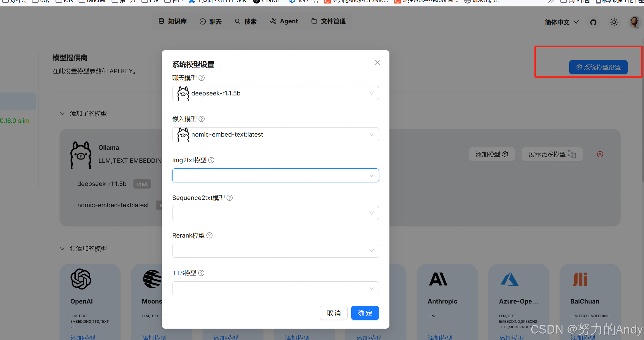This screenshot has width=644, height=340.
Task: Collapse the 添加了的模型 section
Action: coord(62,114)
